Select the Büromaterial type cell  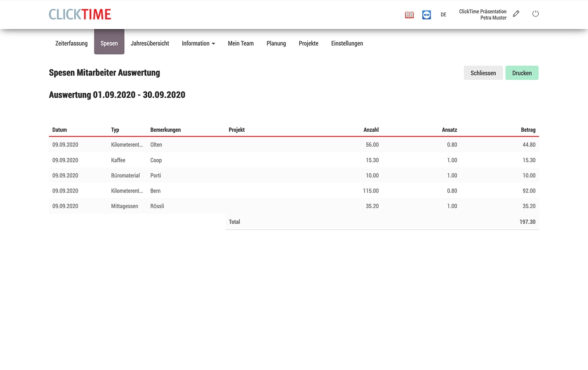[x=125, y=175]
